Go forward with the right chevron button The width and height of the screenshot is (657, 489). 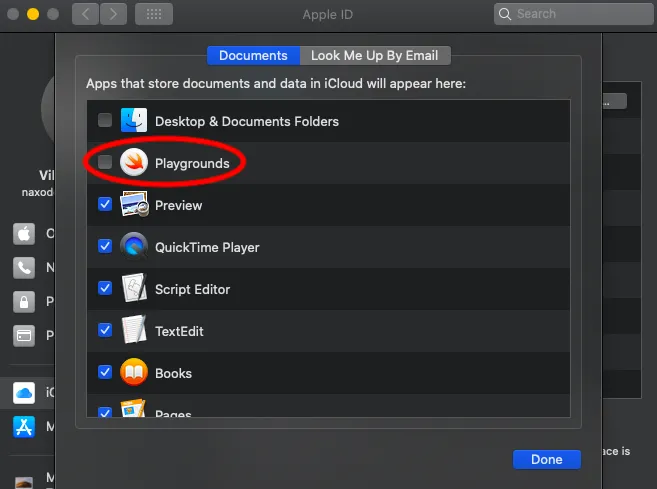pyautogui.click(x=113, y=14)
